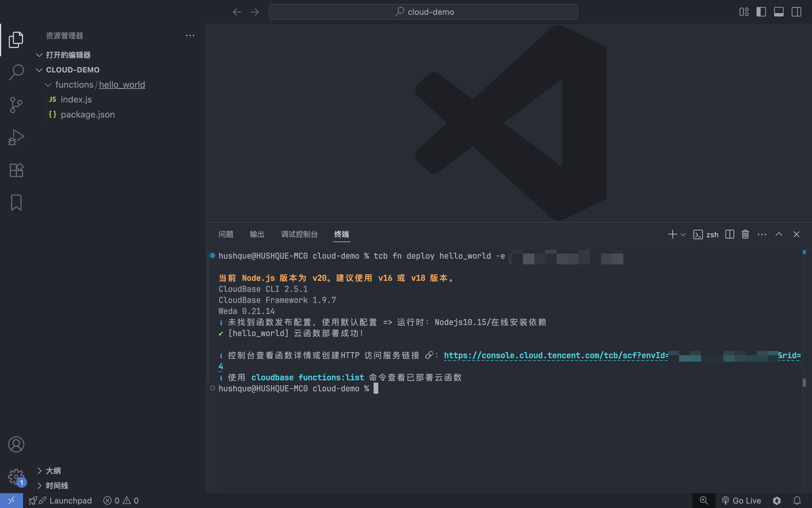Toggle the secondary side bar visibility

point(796,12)
